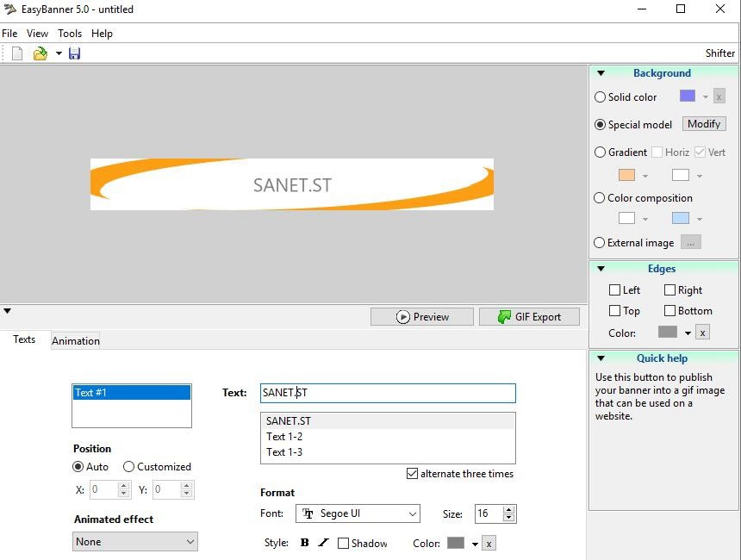
Task: Select the Text 1-3 row
Action: pyautogui.click(x=388, y=452)
